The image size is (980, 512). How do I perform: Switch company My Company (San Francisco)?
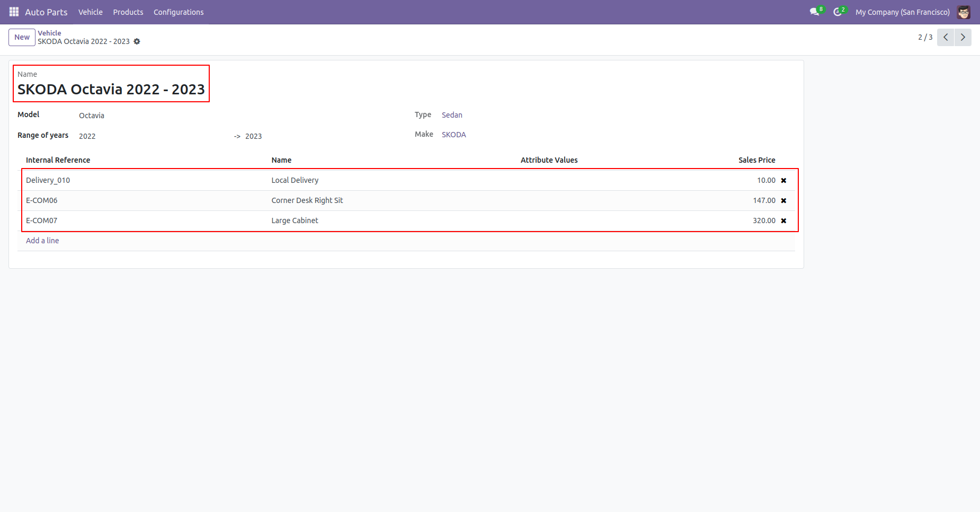(x=903, y=12)
